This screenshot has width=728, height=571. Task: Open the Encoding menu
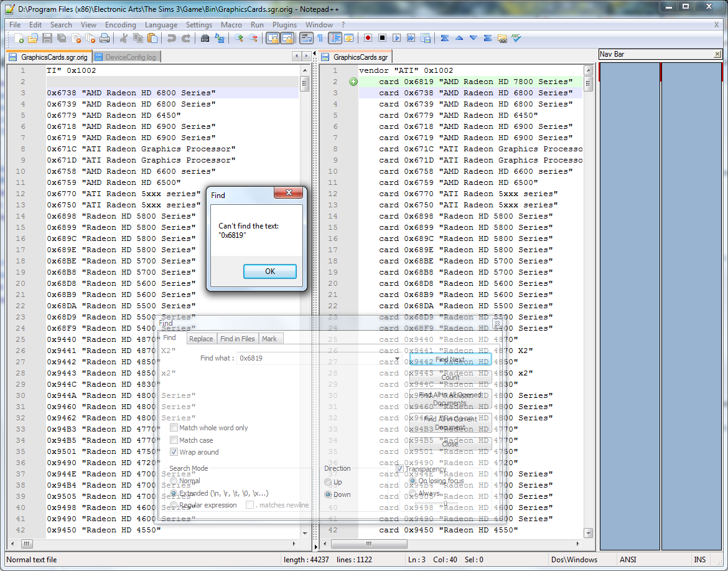(120, 25)
